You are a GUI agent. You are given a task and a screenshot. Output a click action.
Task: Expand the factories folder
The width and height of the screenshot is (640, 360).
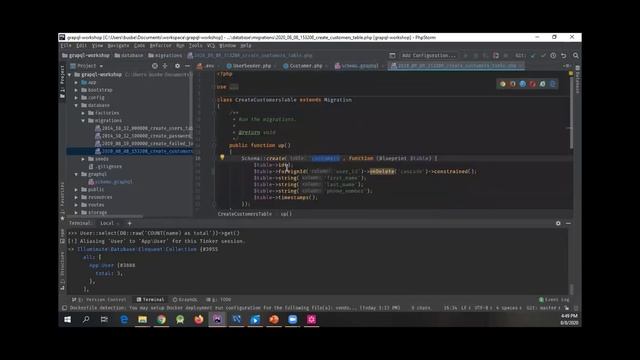[x=83, y=113]
